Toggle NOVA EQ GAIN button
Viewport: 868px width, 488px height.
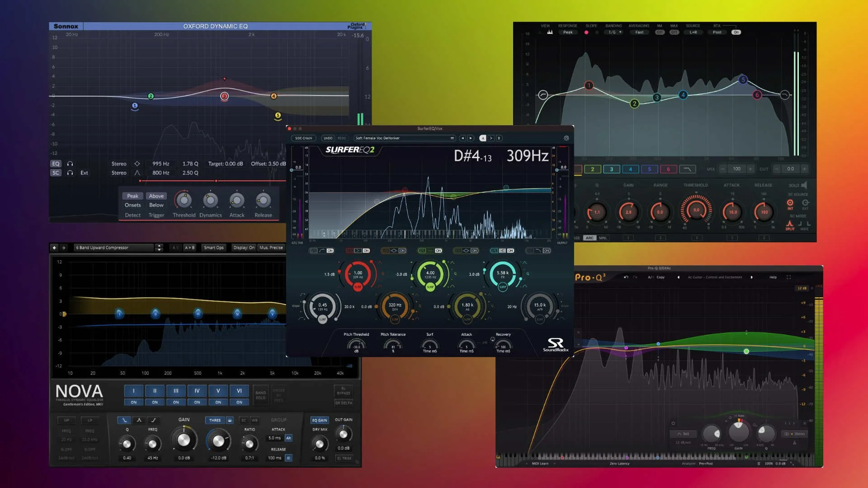click(320, 420)
